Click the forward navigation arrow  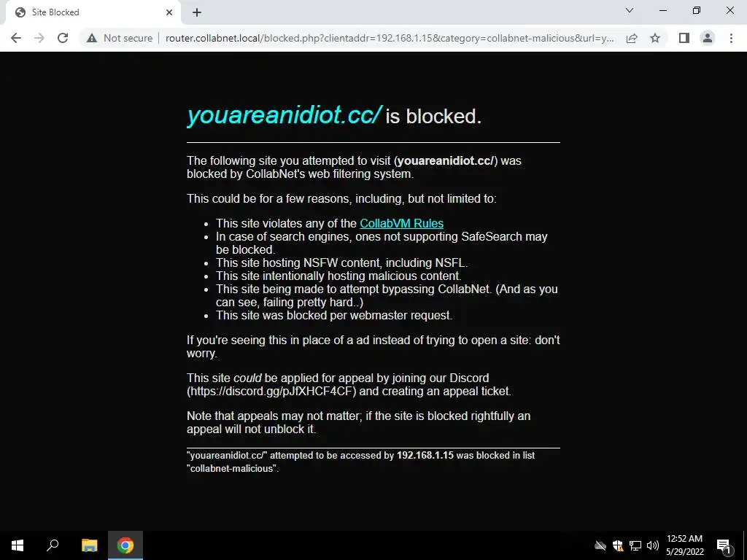[39, 38]
